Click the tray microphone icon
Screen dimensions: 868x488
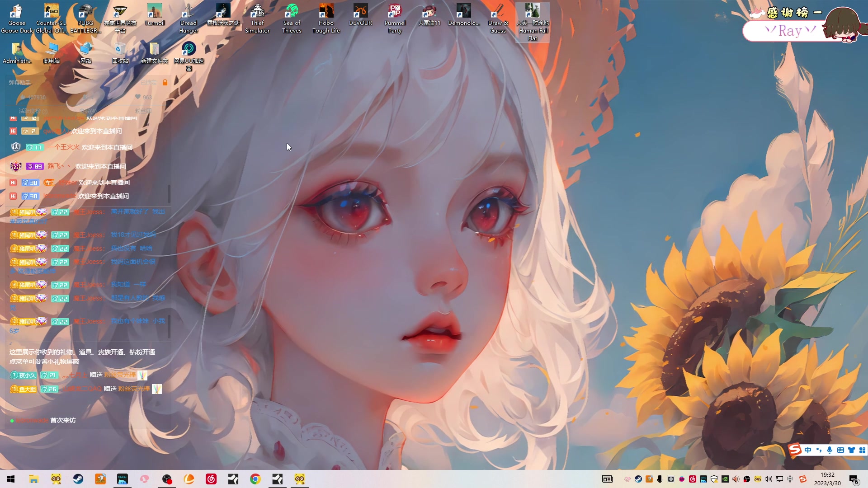(660, 479)
